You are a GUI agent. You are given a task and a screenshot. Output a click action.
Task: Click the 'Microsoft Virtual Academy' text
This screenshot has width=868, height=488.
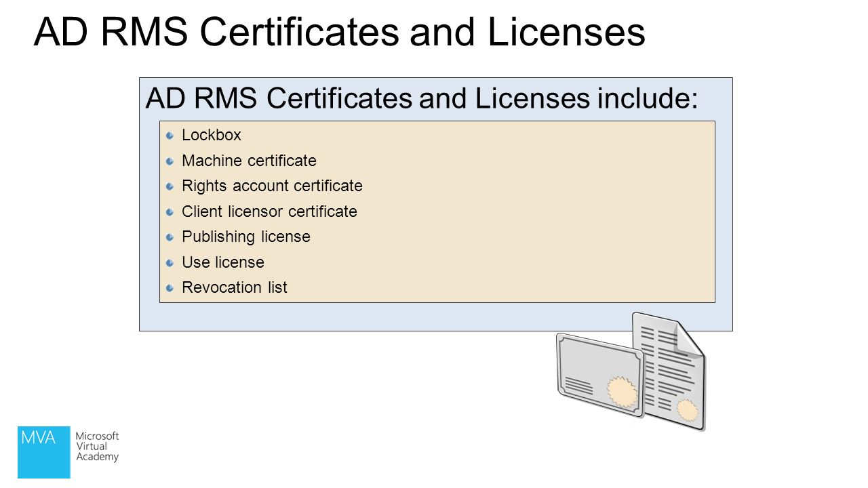[x=97, y=446]
